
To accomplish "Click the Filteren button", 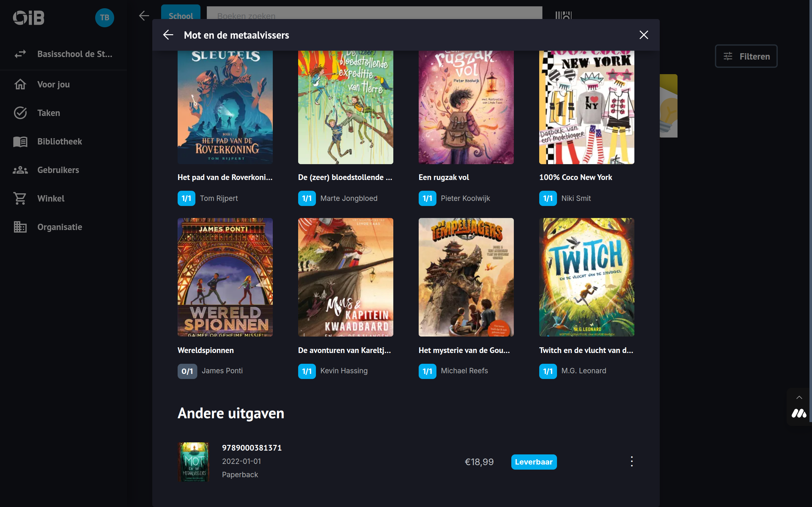I will (x=746, y=56).
